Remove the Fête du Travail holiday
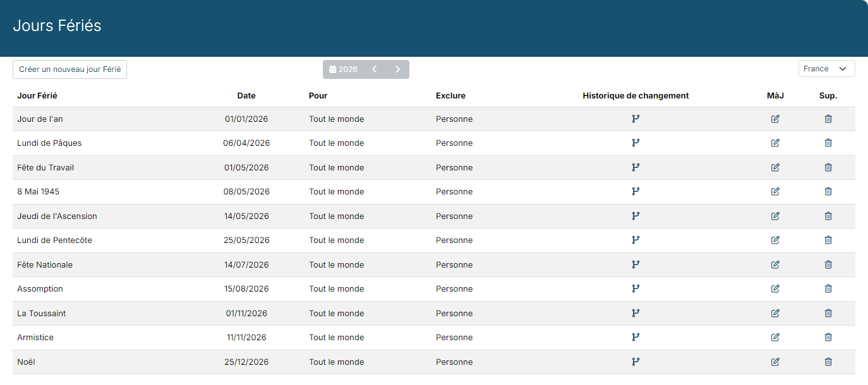 coord(828,167)
